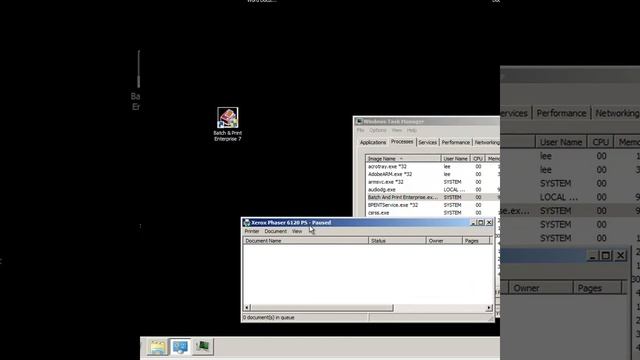The width and height of the screenshot is (640, 360).
Task: Open the Document menu in the Xerox Phaser window
Action: coord(276,231)
